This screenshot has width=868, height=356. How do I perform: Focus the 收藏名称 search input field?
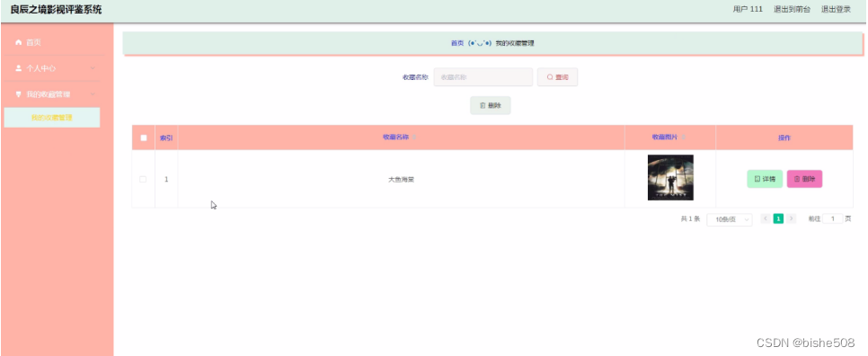pos(483,77)
